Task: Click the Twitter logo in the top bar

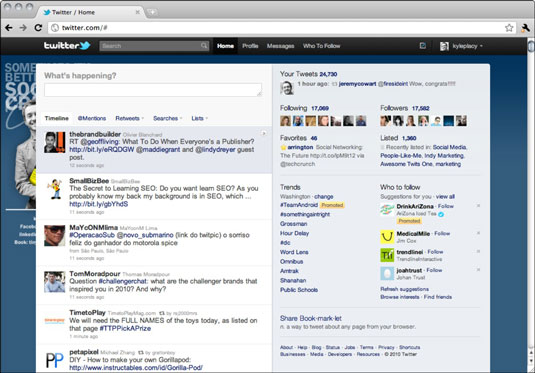Action: pyautogui.click(x=67, y=45)
